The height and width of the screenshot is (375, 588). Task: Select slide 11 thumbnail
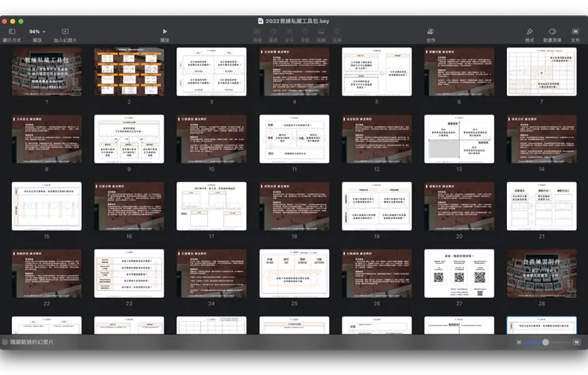point(294,139)
